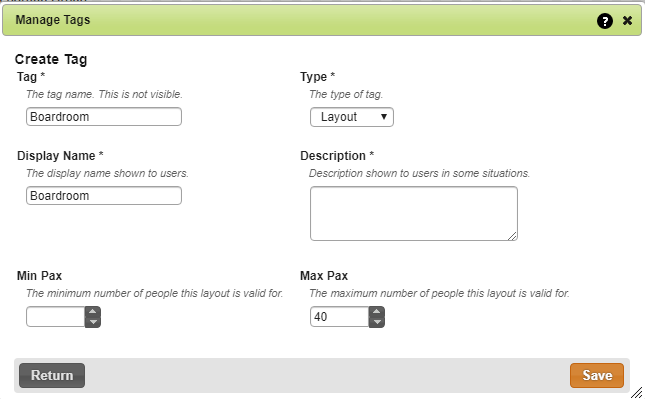The width and height of the screenshot is (645, 399).
Task: Open the help icon in Manage Tags header
Action: (605, 21)
